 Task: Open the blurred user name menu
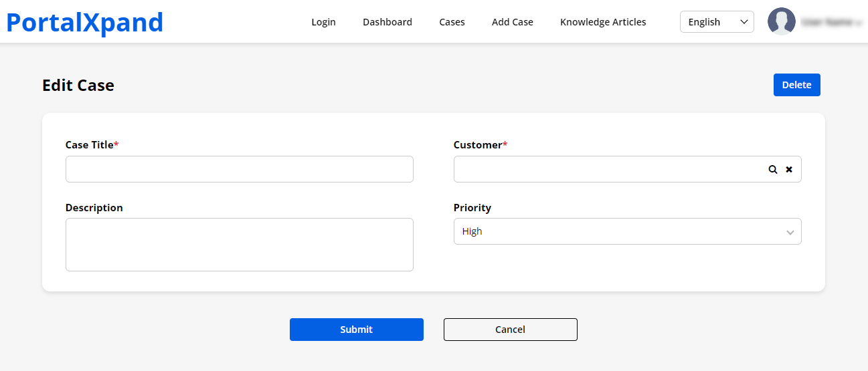click(x=831, y=22)
